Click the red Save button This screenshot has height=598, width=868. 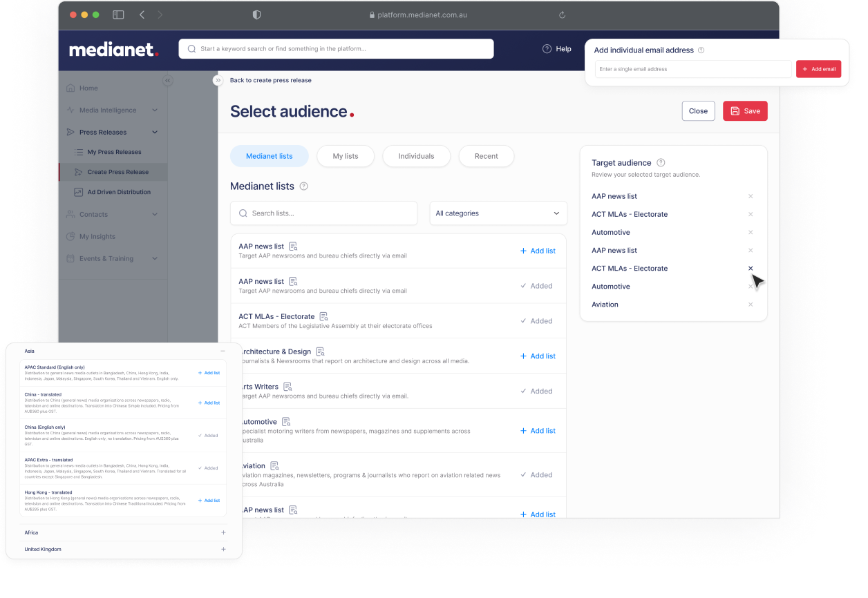[745, 111]
